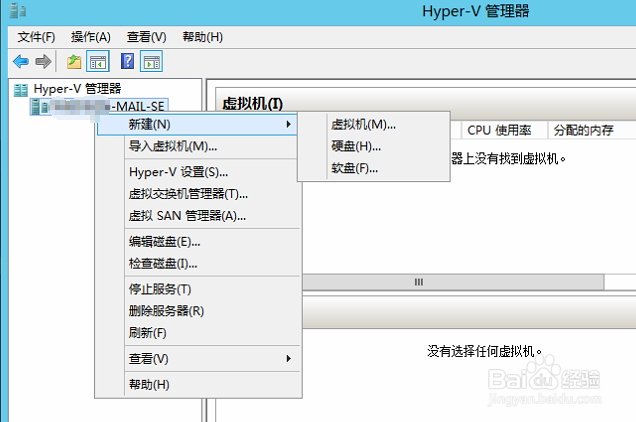Click the Hyper-V 管理器 tree root icon
Viewport: 636px width, 422px height.
tap(21, 90)
